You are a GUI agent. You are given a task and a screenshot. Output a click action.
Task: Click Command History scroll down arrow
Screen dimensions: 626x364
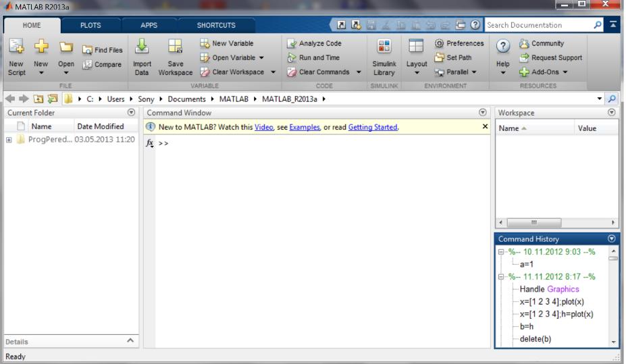(614, 342)
